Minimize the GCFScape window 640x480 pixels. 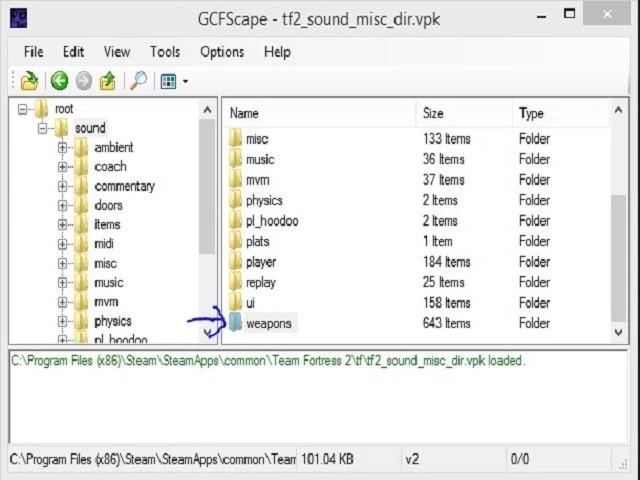point(542,16)
